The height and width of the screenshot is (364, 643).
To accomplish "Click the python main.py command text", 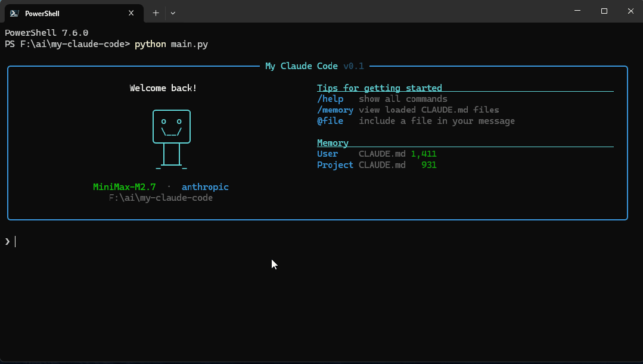I will (x=171, y=44).
